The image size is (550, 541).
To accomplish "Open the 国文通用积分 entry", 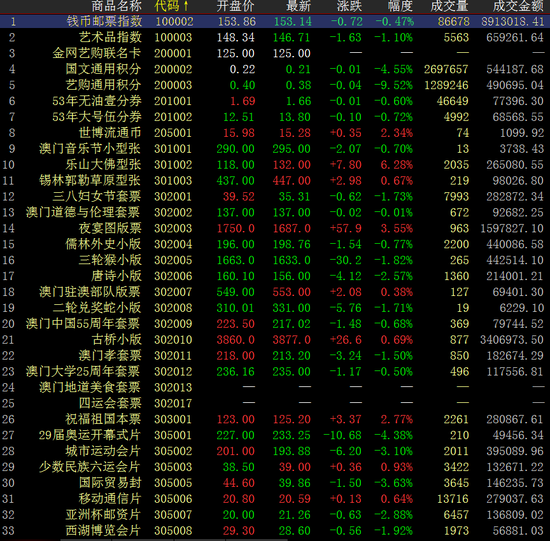I will (275, 69).
